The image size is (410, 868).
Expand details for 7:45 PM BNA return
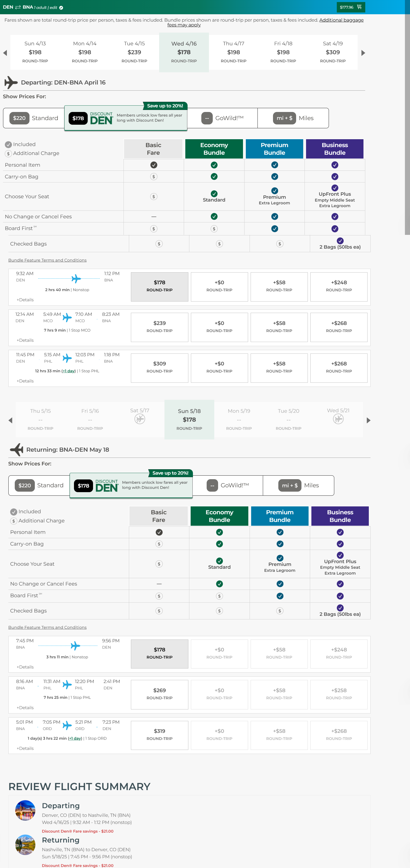(x=25, y=667)
